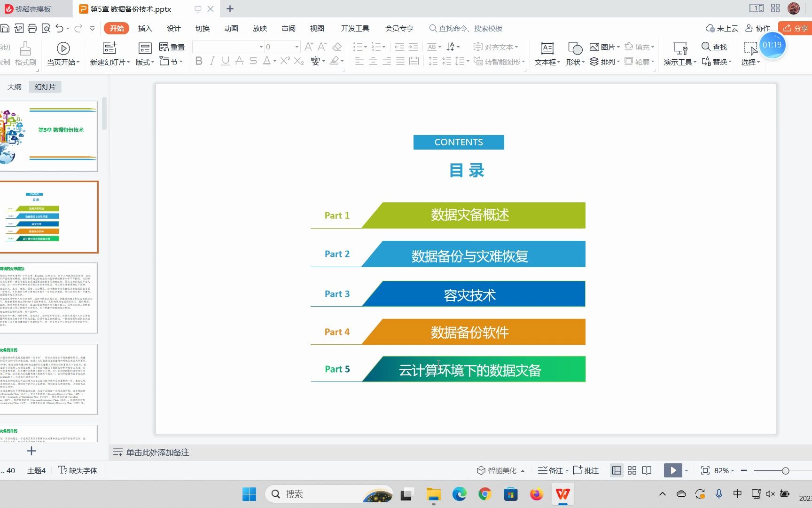812x508 pixels.
Task: Switch to Normal view in status bar
Action: (617, 470)
